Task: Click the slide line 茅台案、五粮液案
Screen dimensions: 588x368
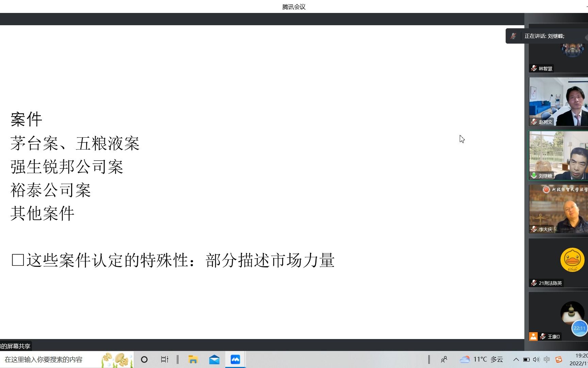Action: pyautogui.click(x=75, y=143)
